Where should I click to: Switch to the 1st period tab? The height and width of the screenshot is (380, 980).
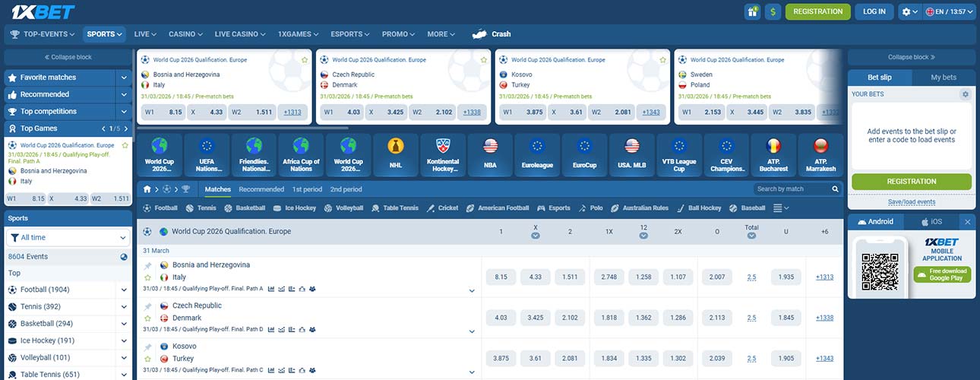point(307,189)
